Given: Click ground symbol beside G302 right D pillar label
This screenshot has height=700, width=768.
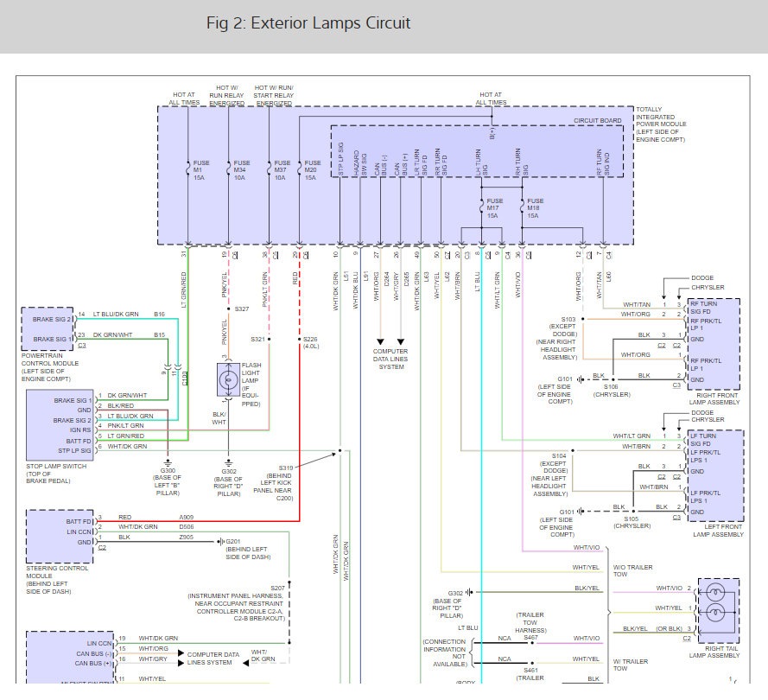Looking at the screenshot, I should tap(469, 592).
